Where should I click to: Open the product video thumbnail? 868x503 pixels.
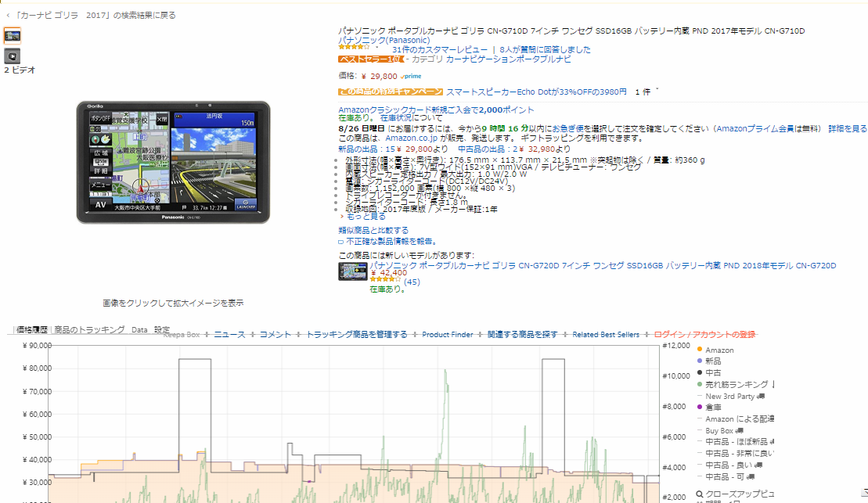pos(13,56)
